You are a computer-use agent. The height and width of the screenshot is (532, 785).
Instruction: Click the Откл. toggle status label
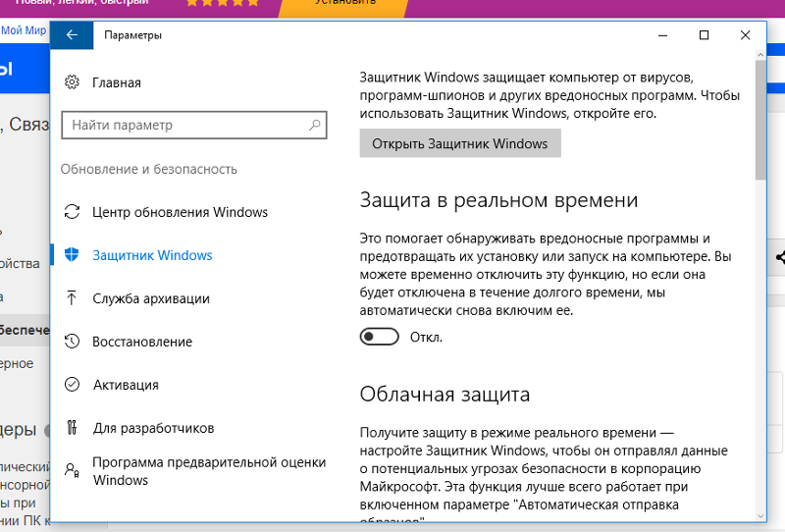pos(426,337)
